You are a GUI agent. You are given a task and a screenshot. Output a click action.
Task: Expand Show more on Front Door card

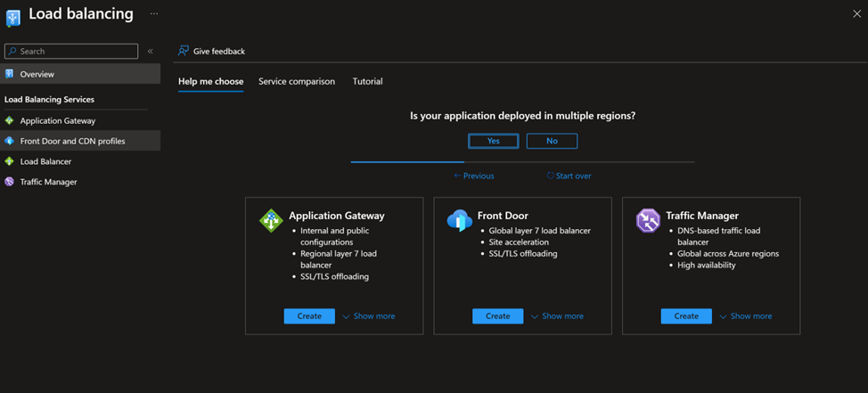[557, 316]
